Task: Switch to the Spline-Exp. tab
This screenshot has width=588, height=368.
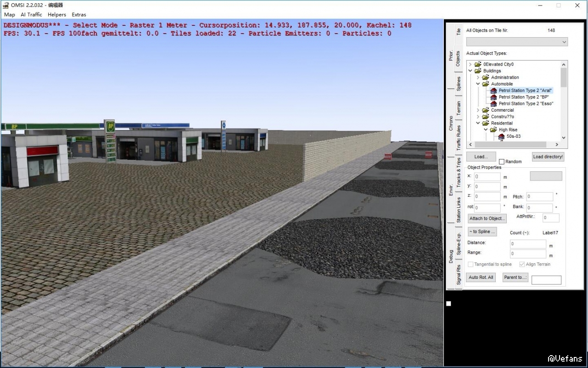Action: pos(458,244)
